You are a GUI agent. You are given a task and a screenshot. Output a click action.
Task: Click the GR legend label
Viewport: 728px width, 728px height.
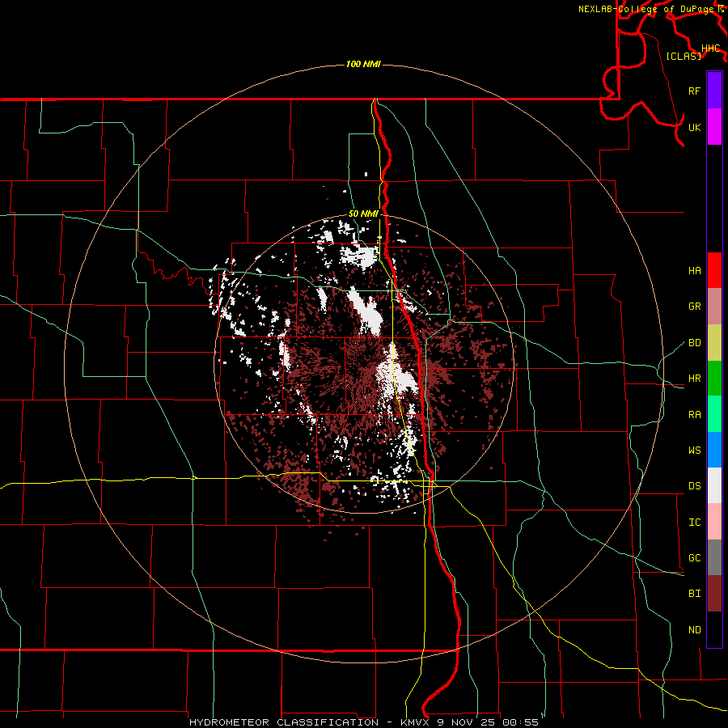pos(694,307)
